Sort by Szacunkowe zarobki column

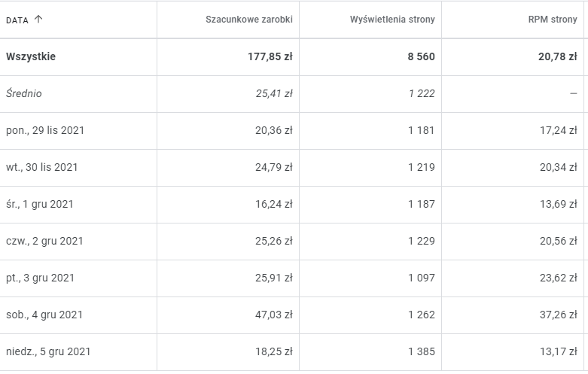click(x=248, y=20)
